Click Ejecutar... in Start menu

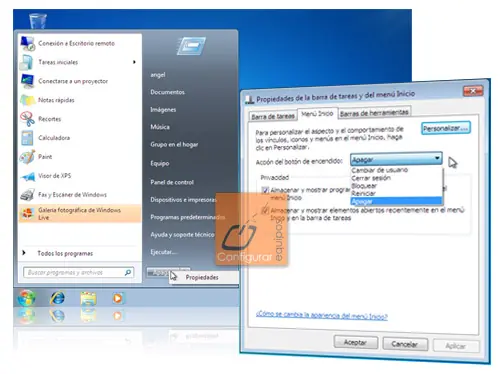(163, 252)
